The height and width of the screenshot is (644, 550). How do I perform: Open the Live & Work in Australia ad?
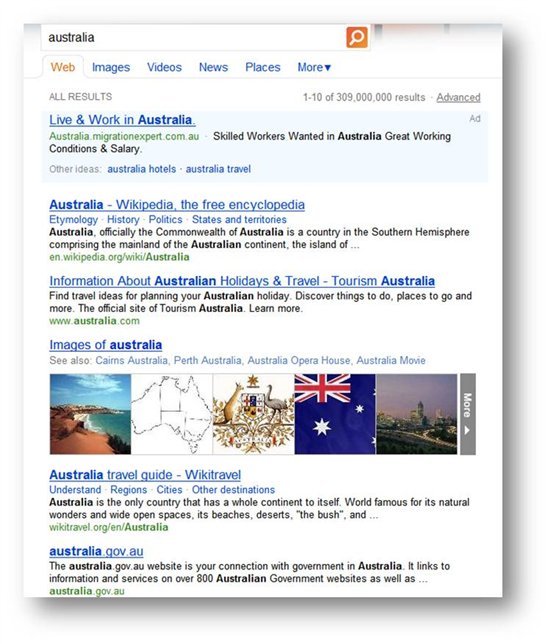(122, 120)
